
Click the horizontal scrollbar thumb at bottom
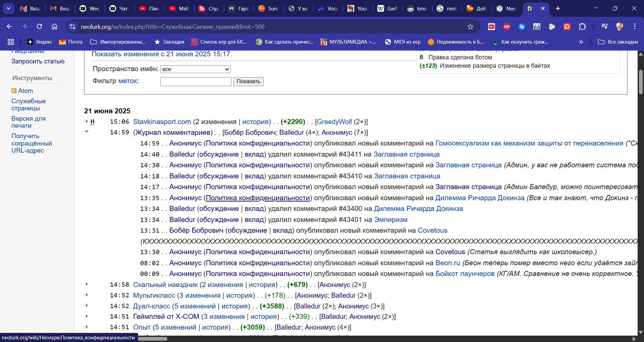153,339
